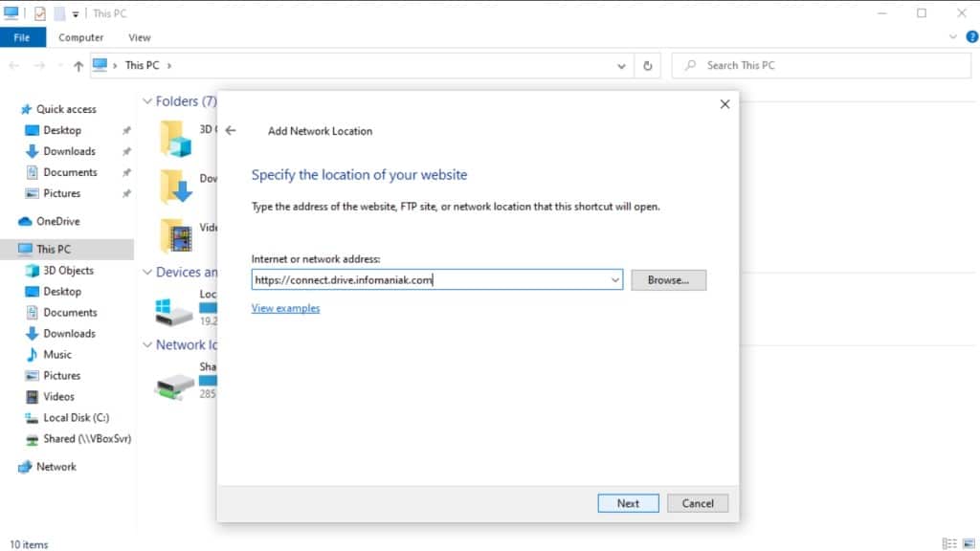Open address bar root locations chevron
The height and width of the screenshot is (551, 980).
[x=115, y=66]
